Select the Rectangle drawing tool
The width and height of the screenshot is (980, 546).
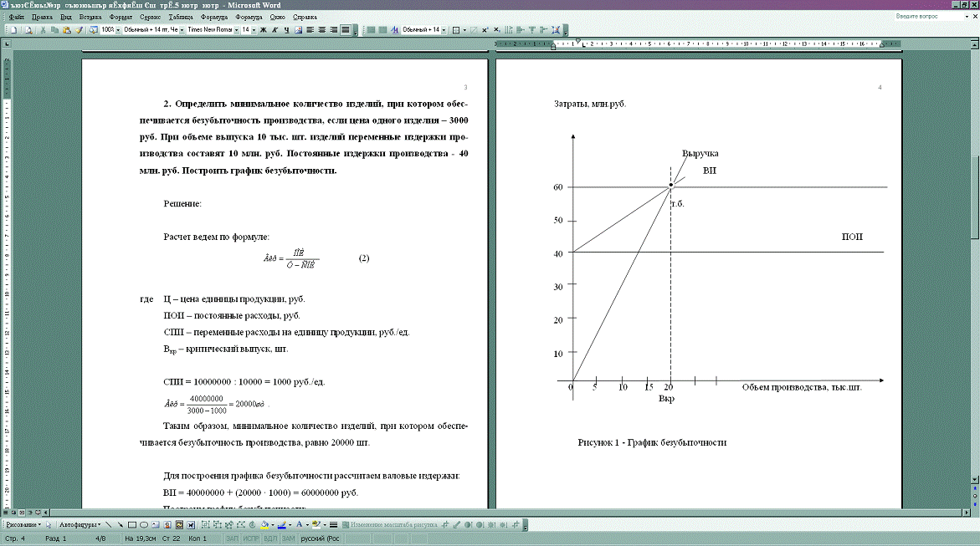pyautogui.click(x=132, y=525)
